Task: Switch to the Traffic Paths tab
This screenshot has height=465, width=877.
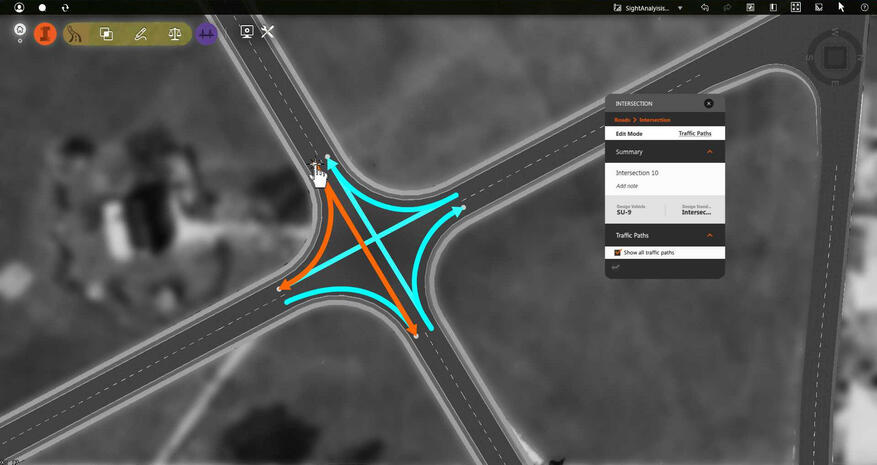Action: (695, 133)
